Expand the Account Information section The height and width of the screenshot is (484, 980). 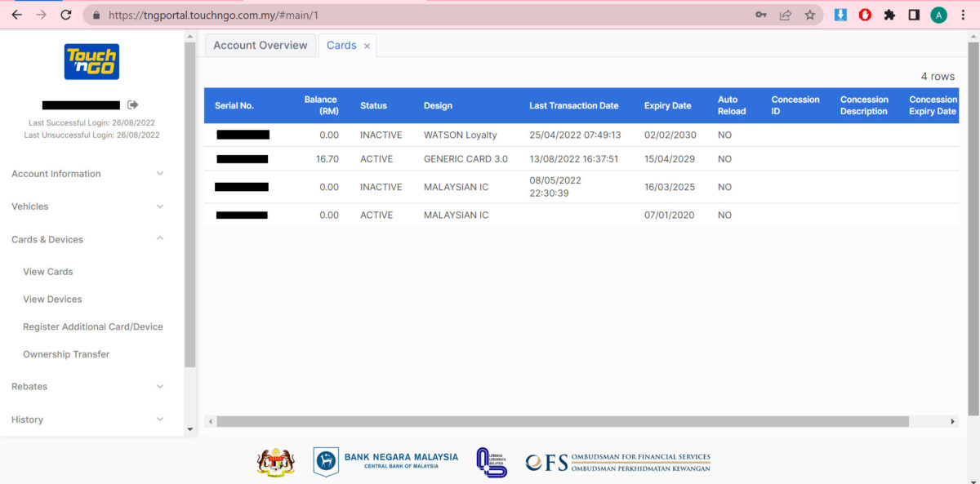pyautogui.click(x=88, y=174)
